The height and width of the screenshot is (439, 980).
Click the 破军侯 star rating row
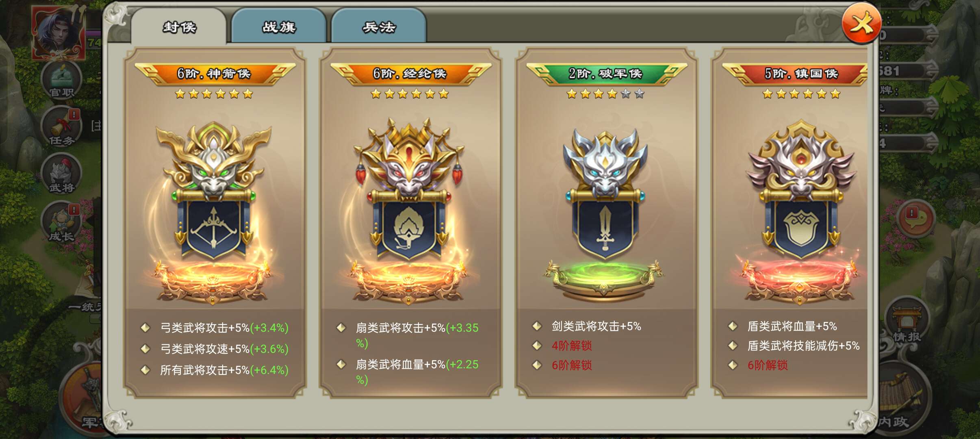point(605,94)
